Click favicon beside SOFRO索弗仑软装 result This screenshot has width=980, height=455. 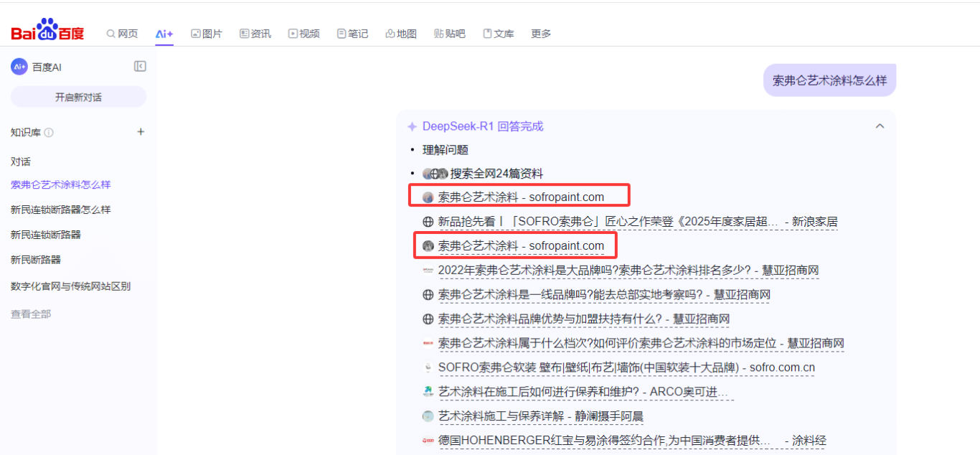pos(428,368)
